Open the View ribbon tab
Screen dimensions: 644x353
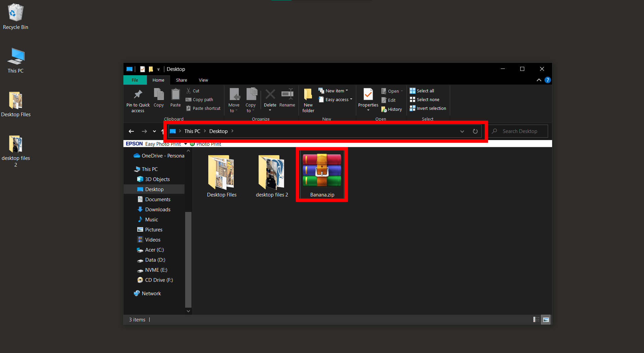pyautogui.click(x=203, y=80)
